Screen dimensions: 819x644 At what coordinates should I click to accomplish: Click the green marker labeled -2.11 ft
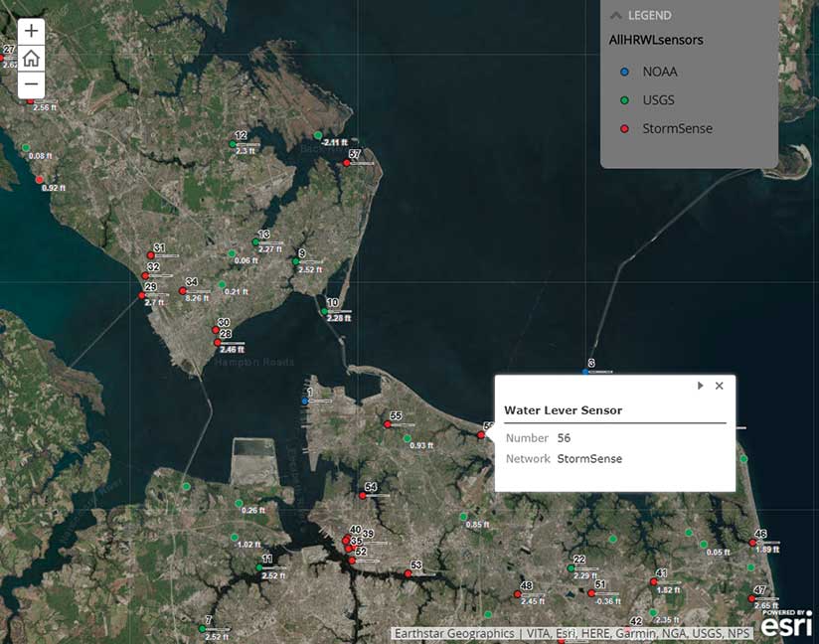[318, 135]
